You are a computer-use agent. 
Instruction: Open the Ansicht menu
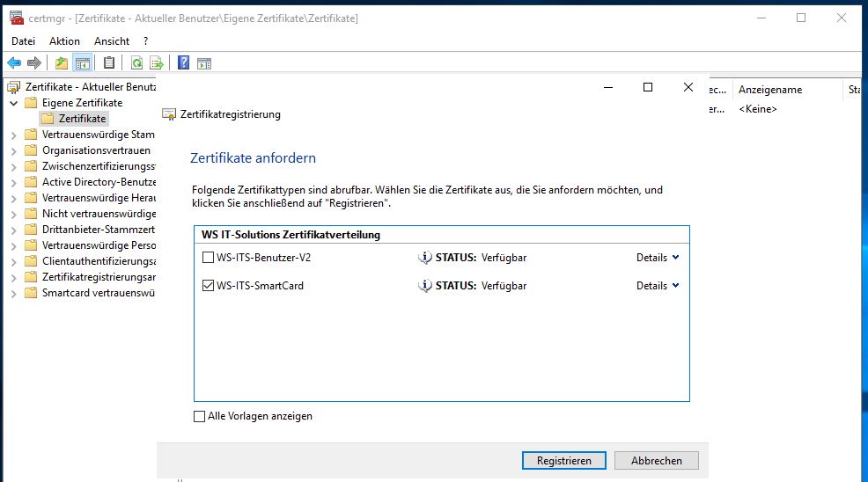point(112,41)
